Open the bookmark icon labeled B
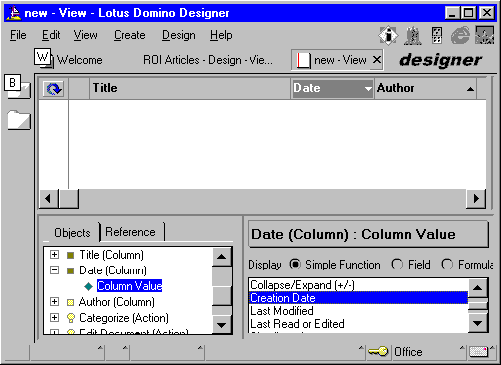 click(17, 86)
